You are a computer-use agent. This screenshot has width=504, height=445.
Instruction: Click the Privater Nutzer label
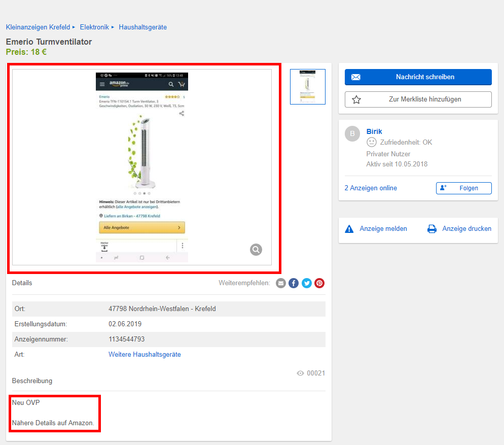click(x=388, y=154)
